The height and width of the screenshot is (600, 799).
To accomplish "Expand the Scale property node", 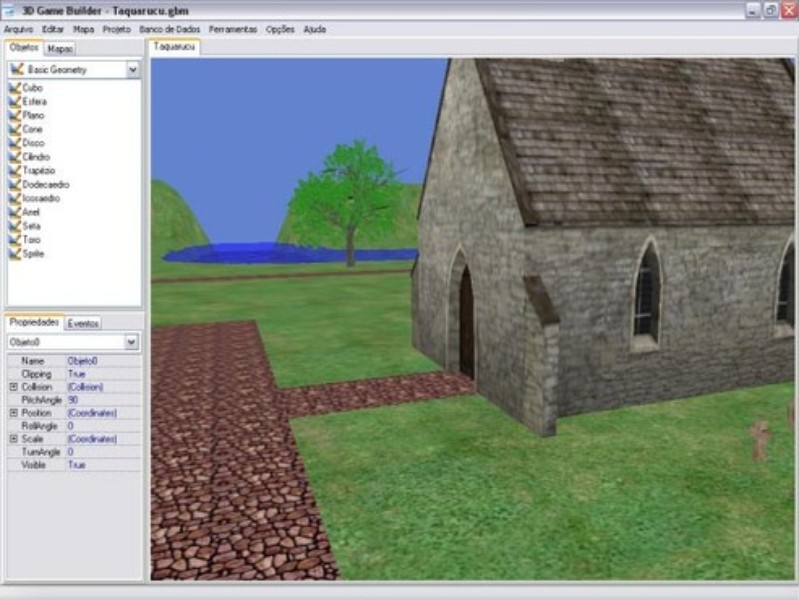I will tap(13, 439).
